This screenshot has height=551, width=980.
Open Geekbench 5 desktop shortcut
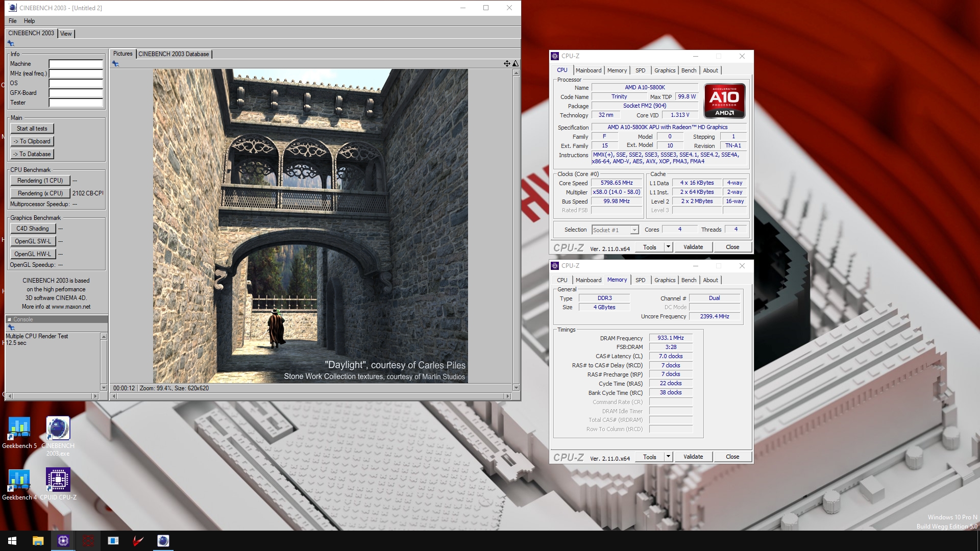pyautogui.click(x=19, y=433)
